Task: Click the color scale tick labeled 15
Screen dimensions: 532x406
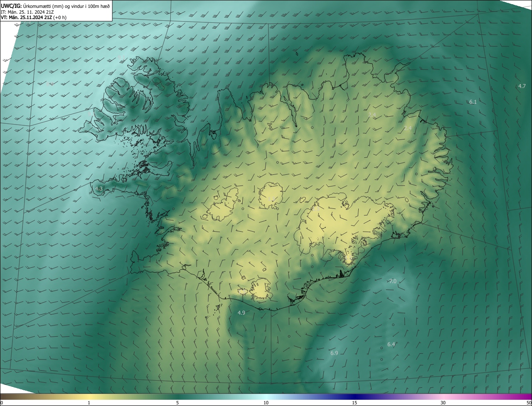Action: (x=355, y=403)
